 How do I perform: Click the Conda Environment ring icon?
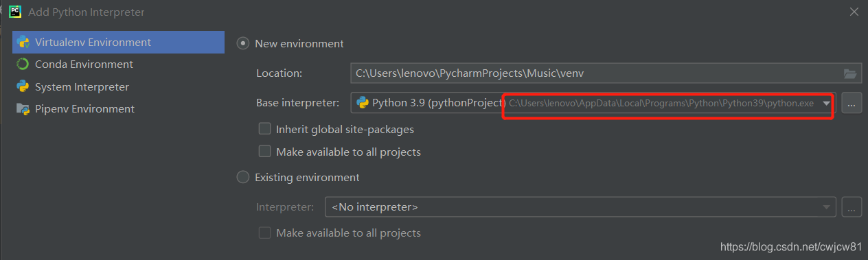point(23,64)
